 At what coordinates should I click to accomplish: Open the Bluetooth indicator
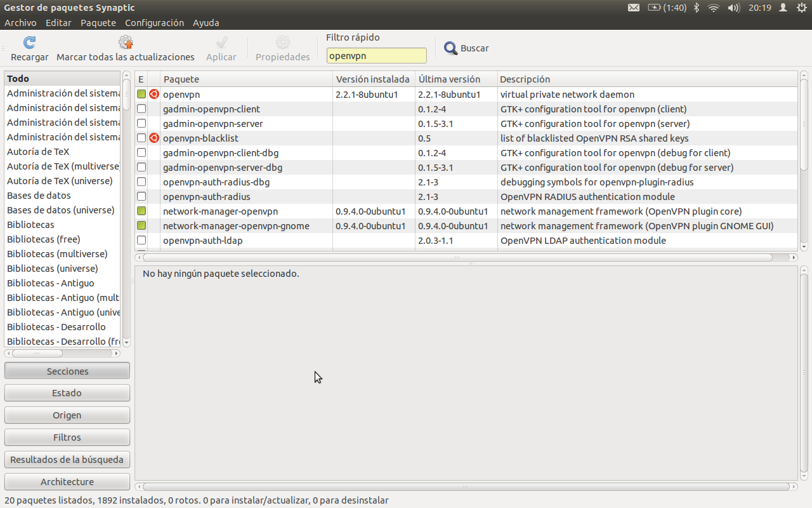coord(696,8)
